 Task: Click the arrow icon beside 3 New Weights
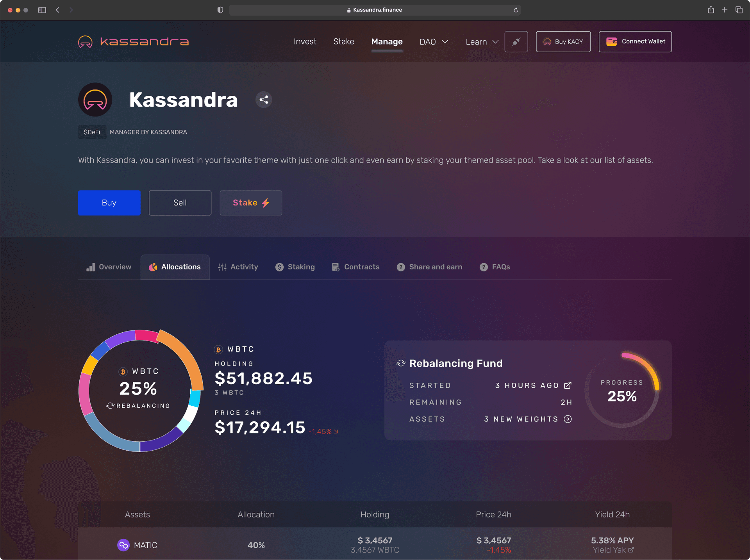(568, 419)
